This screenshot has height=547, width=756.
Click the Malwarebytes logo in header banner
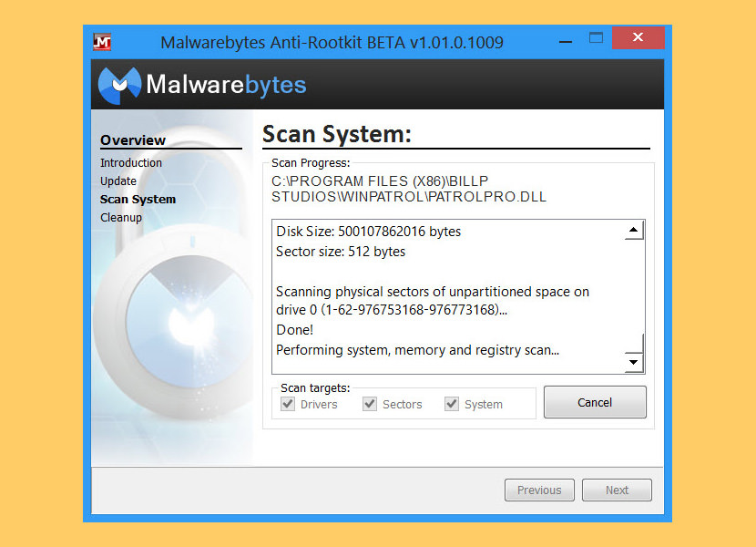[202, 85]
